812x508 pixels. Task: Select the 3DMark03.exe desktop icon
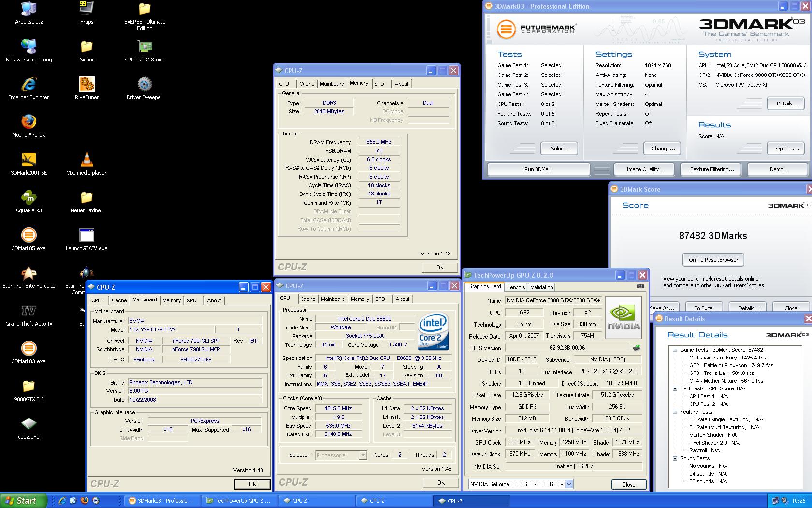tap(29, 353)
